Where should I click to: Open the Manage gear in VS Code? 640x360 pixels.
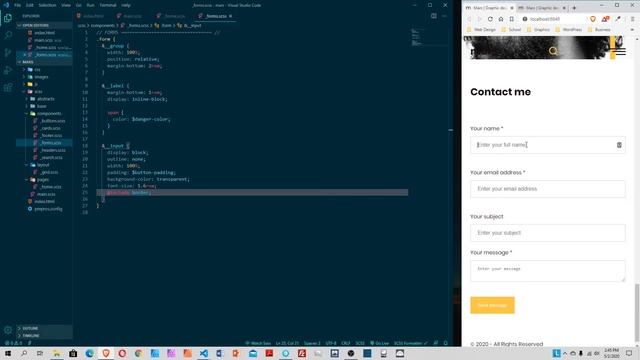[8, 330]
